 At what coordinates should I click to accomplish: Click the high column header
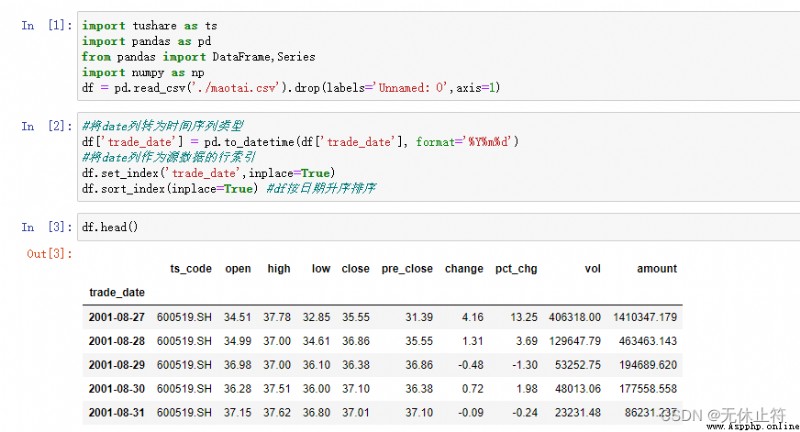279,269
